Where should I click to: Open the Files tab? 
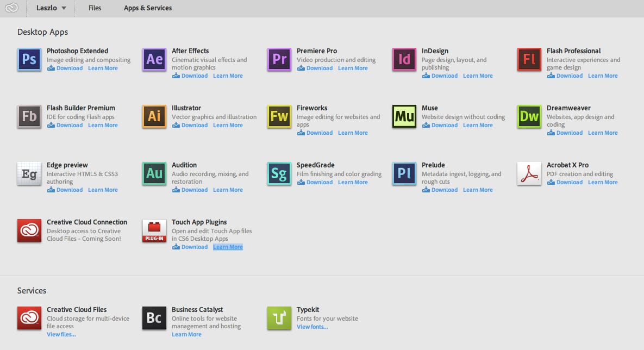coord(95,8)
